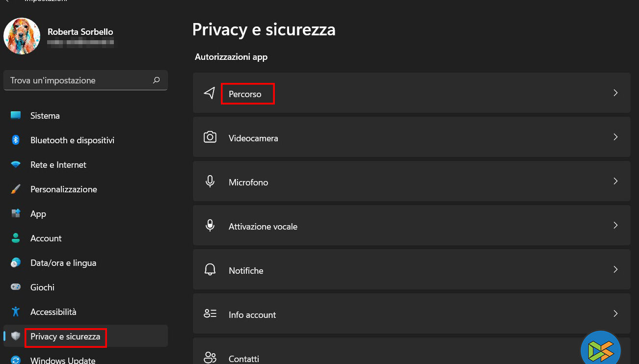Expand the Microfono row chevron
Viewport: 639px width, 364px height.
(x=615, y=181)
